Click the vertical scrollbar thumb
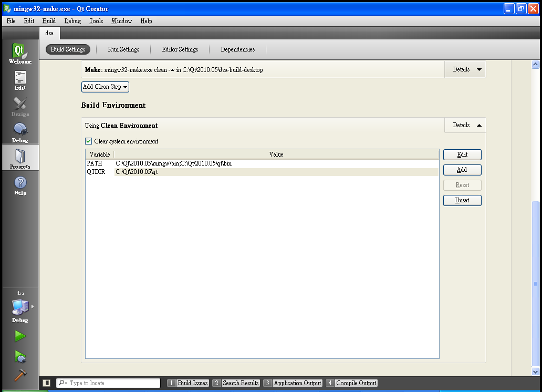Image resolution: width=542 pixels, height=392 pixels. click(535, 284)
